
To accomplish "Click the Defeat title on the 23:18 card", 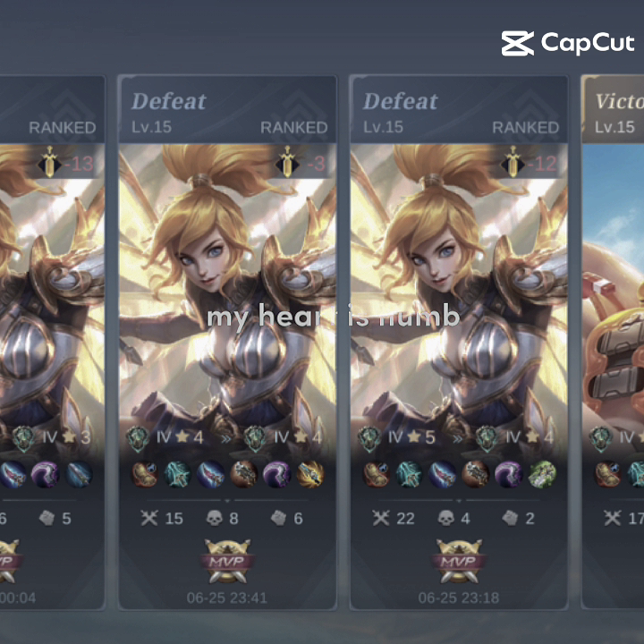I will coord(401,101).
